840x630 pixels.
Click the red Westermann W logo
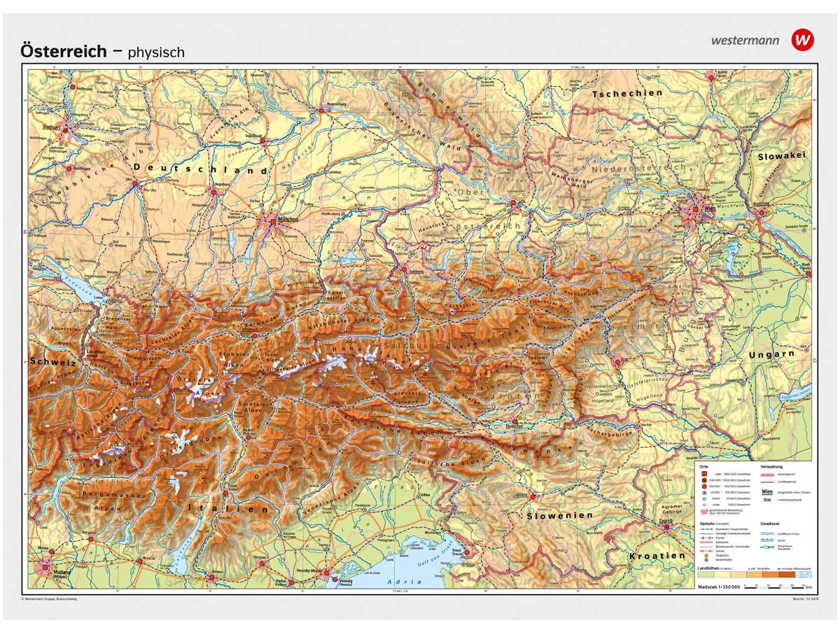[803, 39]
